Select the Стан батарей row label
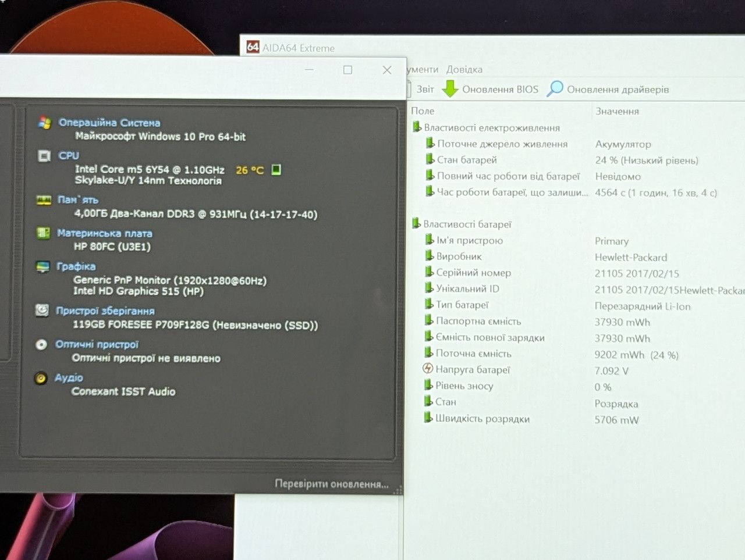The image size is (745, 560). click(467, 160)
